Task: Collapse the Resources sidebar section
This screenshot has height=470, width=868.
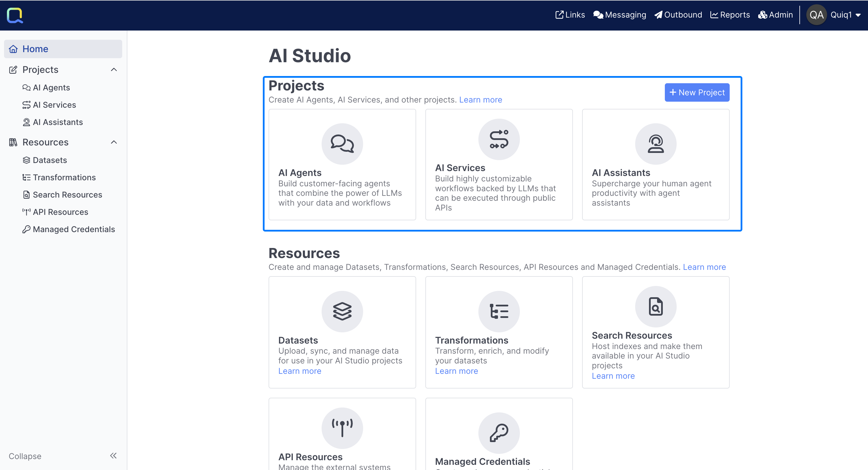Action: point(114,142)
